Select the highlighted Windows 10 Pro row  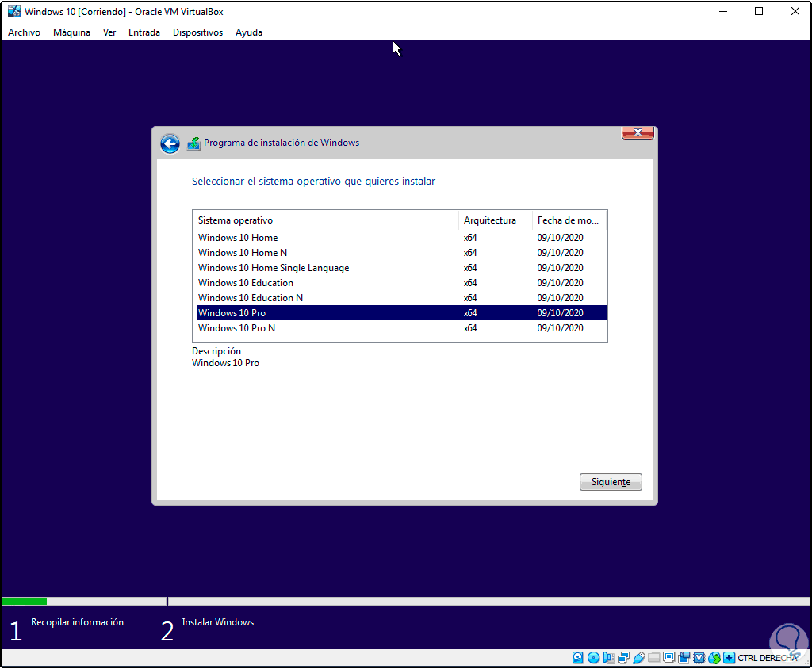(401, 313)
